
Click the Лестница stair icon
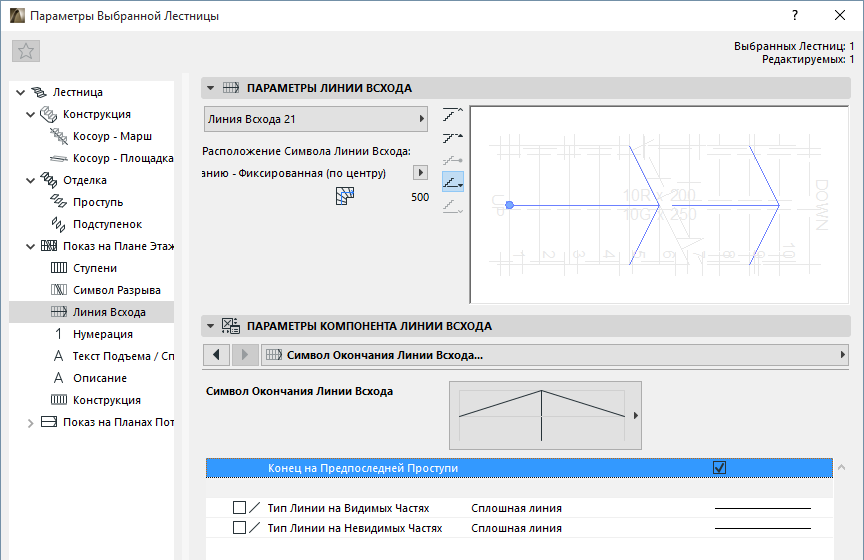(x=39, y=92)
